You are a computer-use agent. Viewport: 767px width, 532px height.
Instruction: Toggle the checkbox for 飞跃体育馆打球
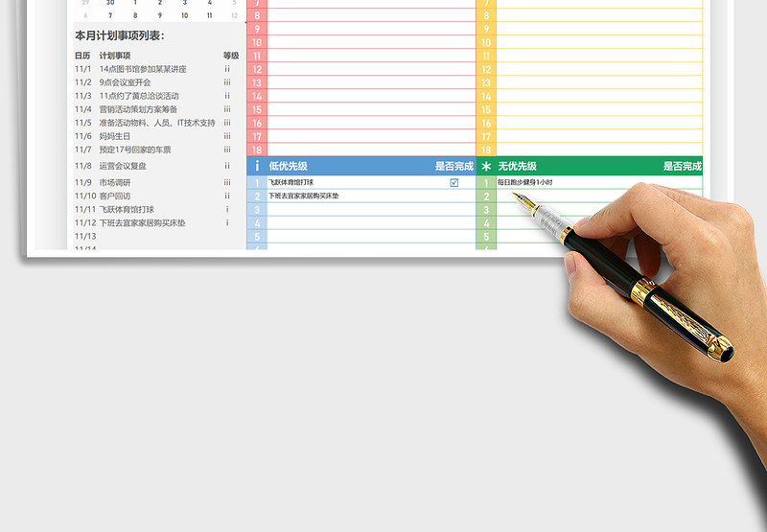click(454, 182)
